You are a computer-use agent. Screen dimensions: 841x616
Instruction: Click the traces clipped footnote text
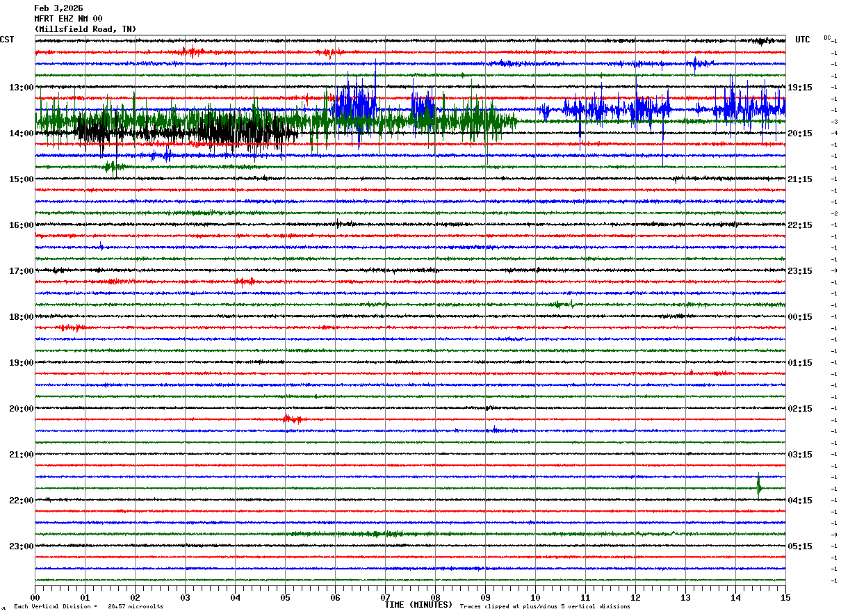(545, 607)
